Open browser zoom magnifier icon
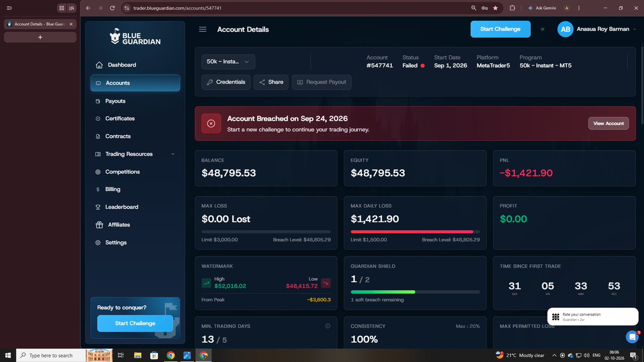Viewport: 644px width, 362px height. coord(473,9)
